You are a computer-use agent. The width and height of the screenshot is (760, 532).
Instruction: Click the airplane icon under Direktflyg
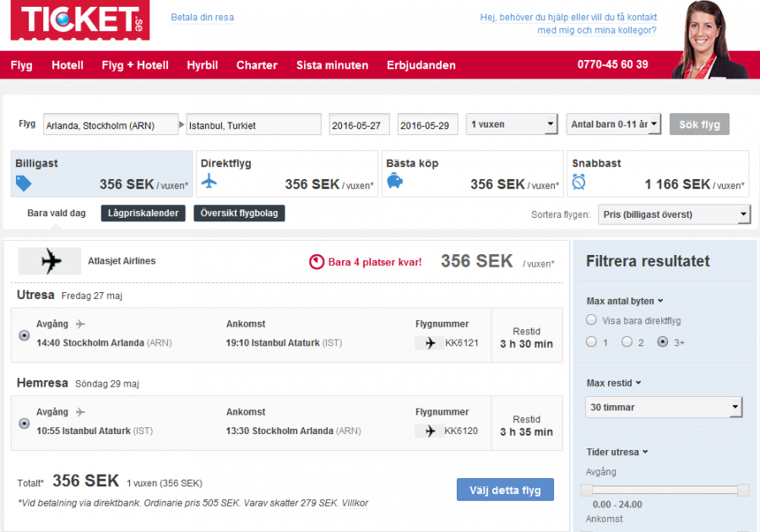coord(209,182)
